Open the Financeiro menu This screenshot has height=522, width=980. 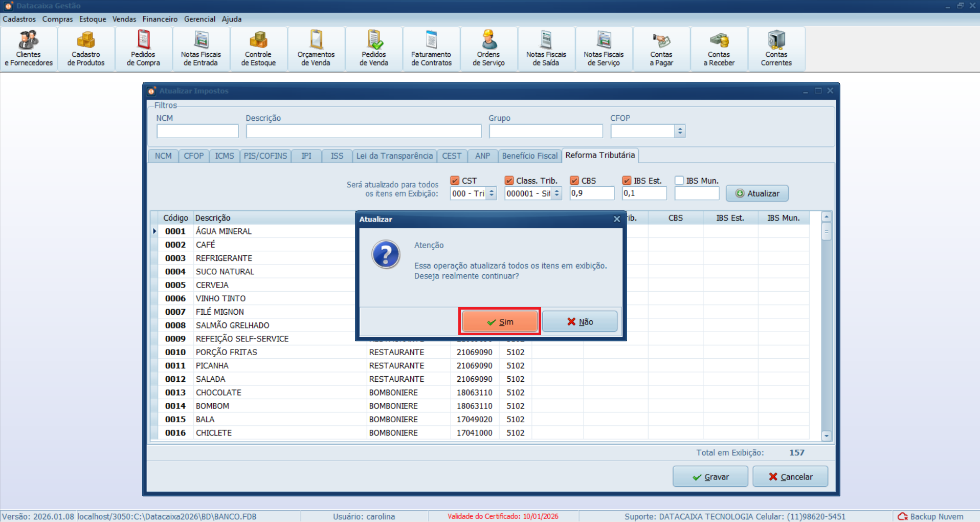click(160, 19)
